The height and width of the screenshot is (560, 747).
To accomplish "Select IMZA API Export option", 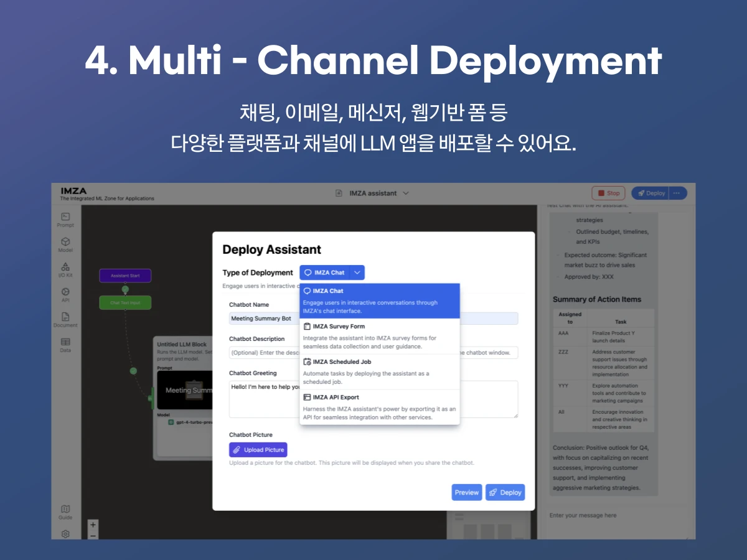I will coord(380,407).
